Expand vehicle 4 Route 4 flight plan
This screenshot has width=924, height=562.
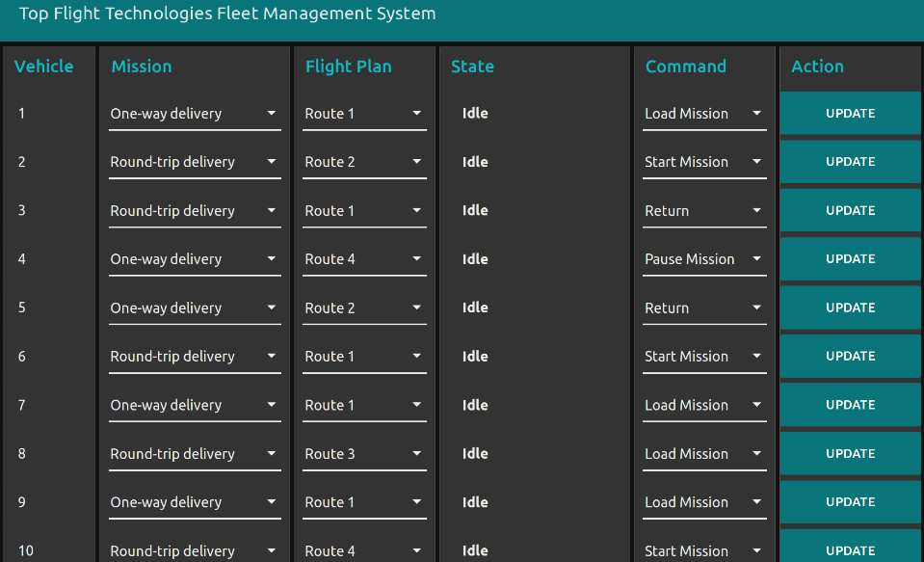(364, 259)
